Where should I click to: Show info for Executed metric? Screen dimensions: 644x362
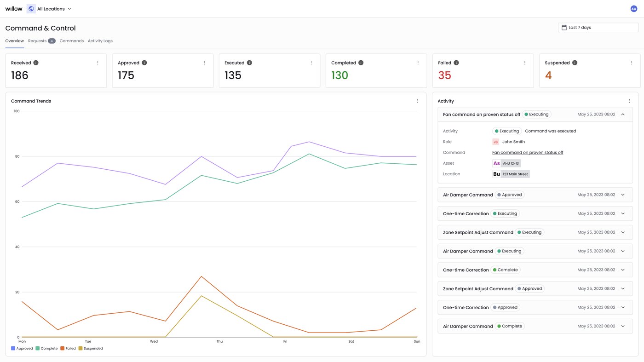[x=249, y=63]
